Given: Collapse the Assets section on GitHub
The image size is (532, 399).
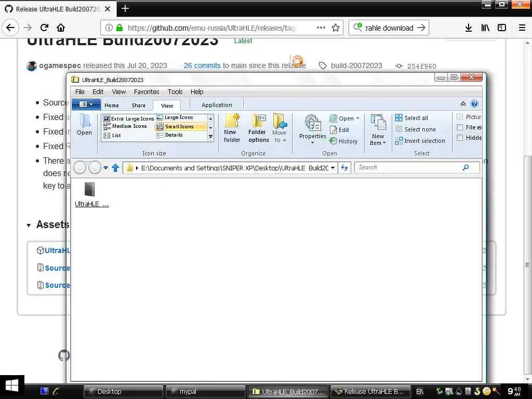Looking at the screenshot, I should tap(29, 225).
